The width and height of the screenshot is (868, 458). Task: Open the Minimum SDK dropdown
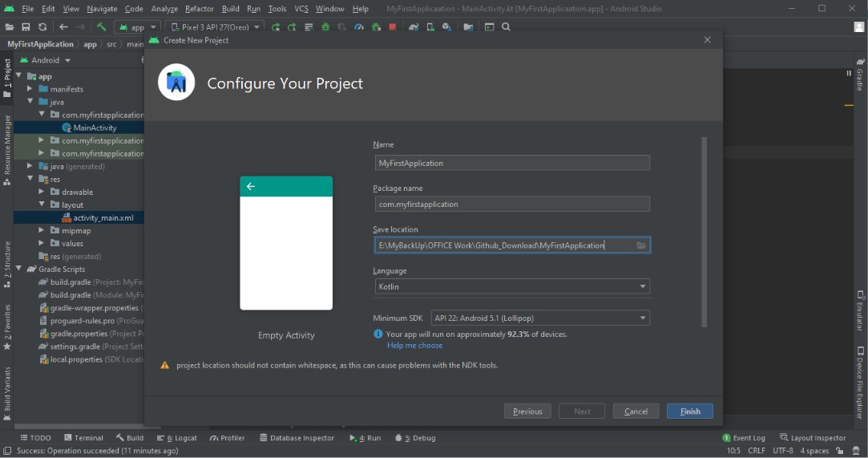click(540, 318)
